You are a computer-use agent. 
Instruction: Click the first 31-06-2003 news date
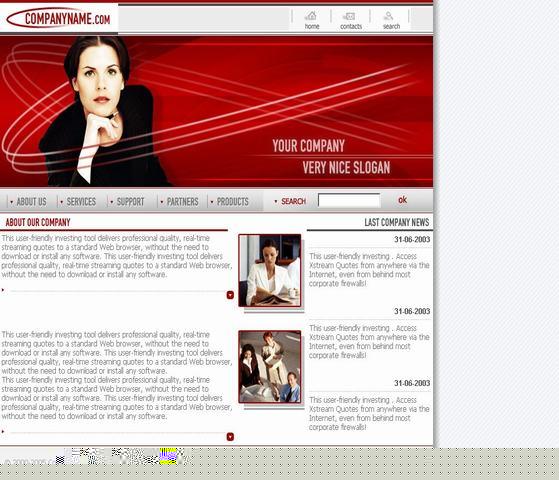click(412, 240)
